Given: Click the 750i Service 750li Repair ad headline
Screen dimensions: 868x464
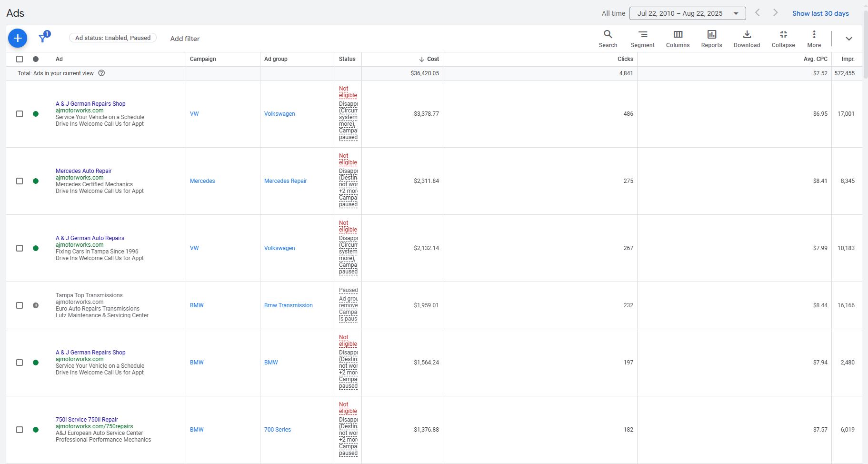Looking at the screenshot, I should click(x=87, y=420).
